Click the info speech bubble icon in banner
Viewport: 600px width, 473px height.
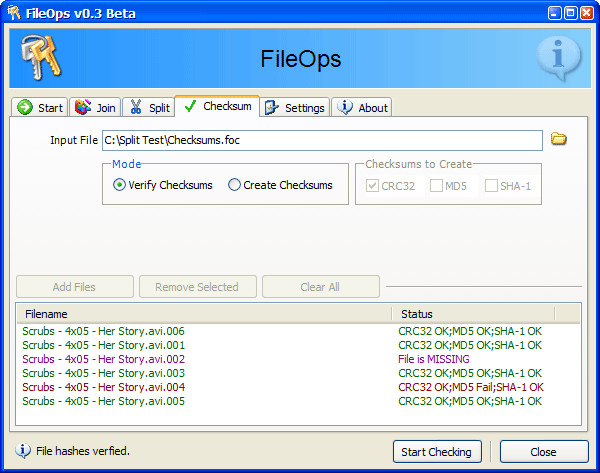559,58
